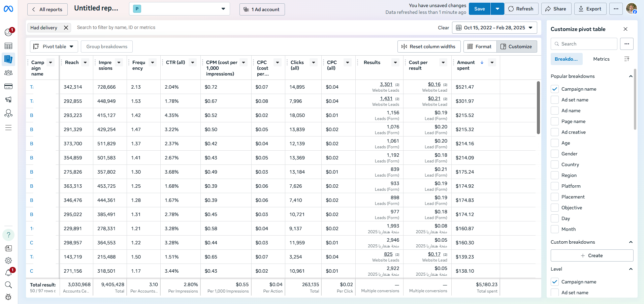The height and width of the screenshot is (304, 644).
Task: Check the Placement breakdown checkbox
Action: 555,197
